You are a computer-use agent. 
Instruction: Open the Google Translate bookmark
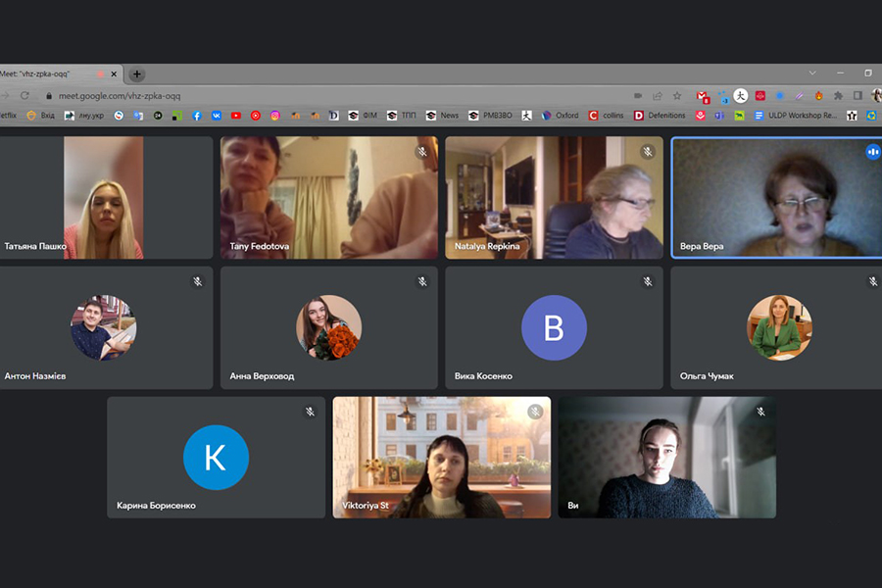[138, 116]
